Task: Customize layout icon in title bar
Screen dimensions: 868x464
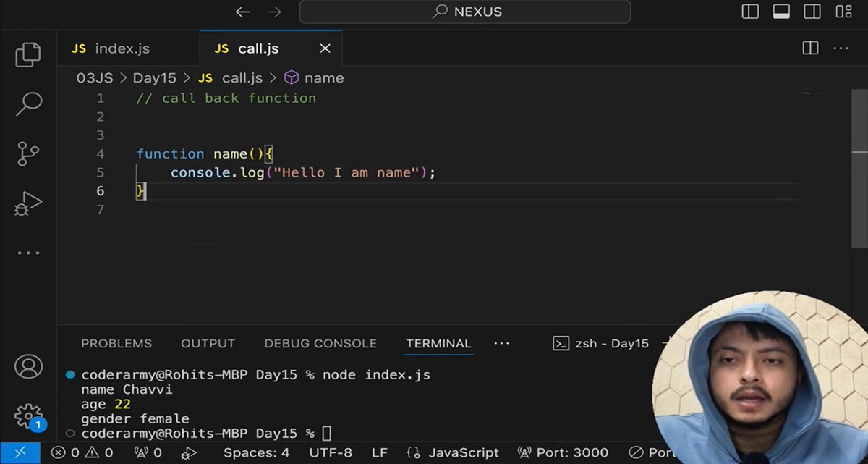Action: pos(843,12)
